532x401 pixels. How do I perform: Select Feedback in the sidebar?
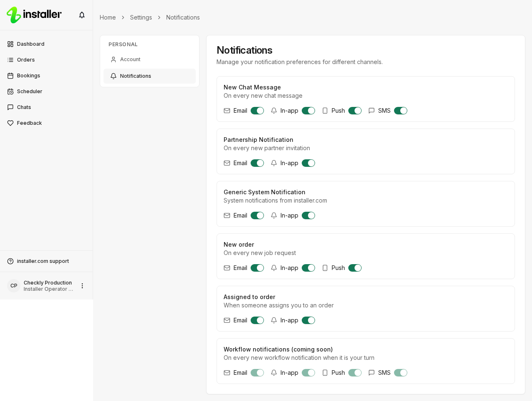[46, 123]
